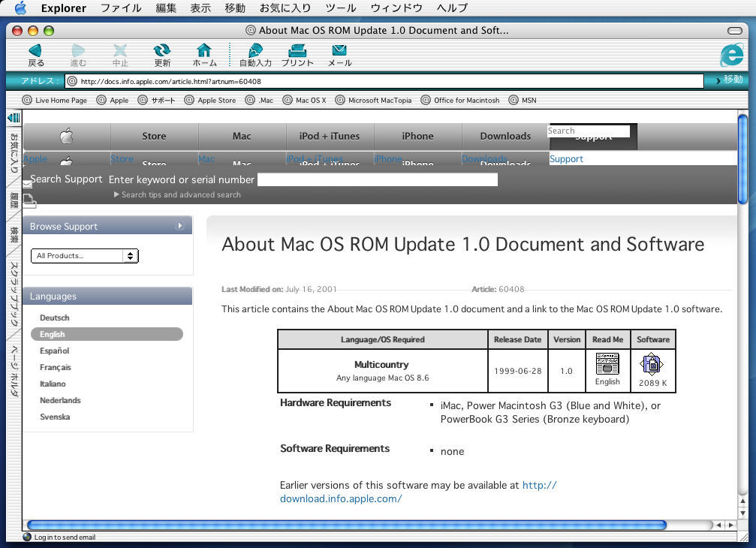
Task: Open the Mac navigation tab
Action: pyautogui.click(x=242, y=137)
